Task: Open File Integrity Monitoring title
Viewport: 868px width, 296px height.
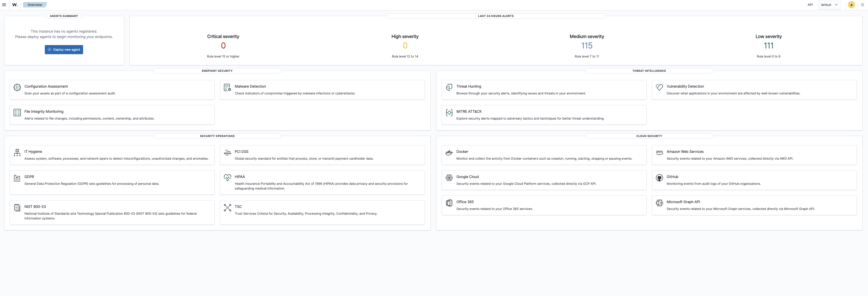Action: (44, 112)
